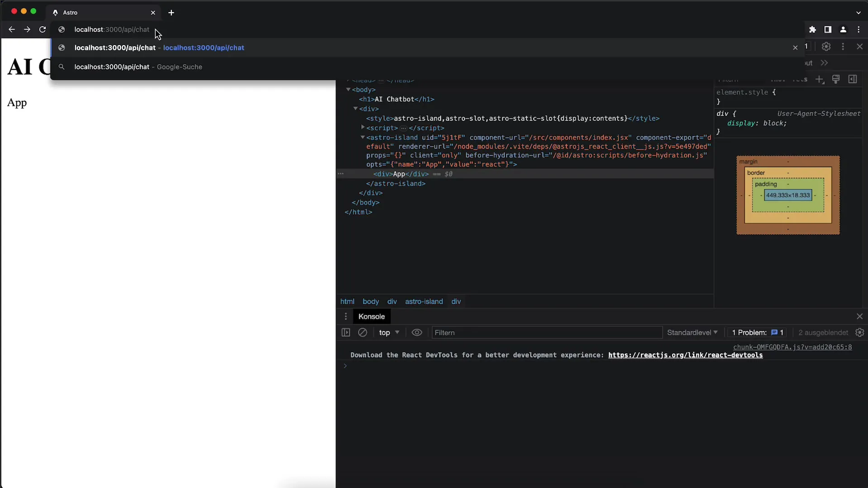Collapse the div node under h1
Image resolution: width=868 pixels, height=488 pixels.
tap(355, 109)
